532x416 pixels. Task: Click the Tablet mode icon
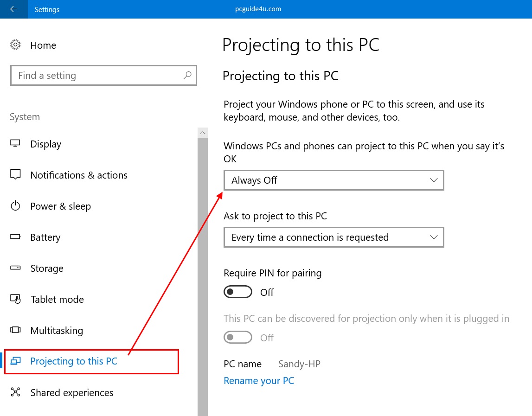15,299
